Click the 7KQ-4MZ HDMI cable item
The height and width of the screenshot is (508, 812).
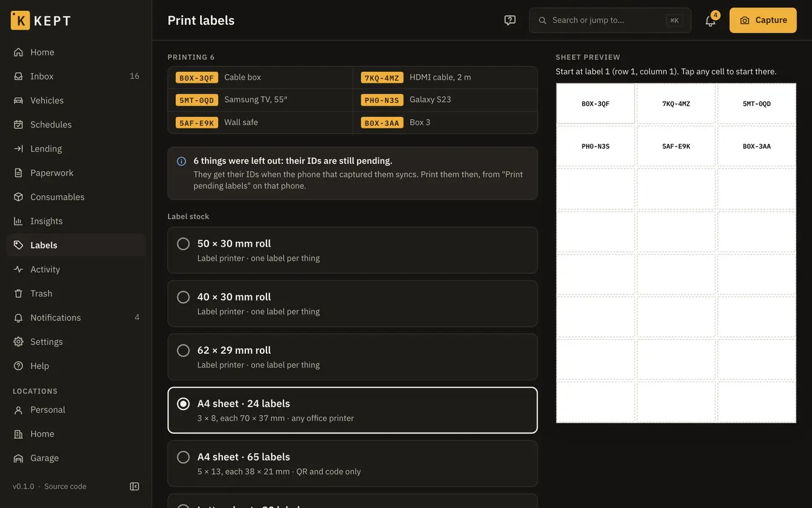coord(445,77)
